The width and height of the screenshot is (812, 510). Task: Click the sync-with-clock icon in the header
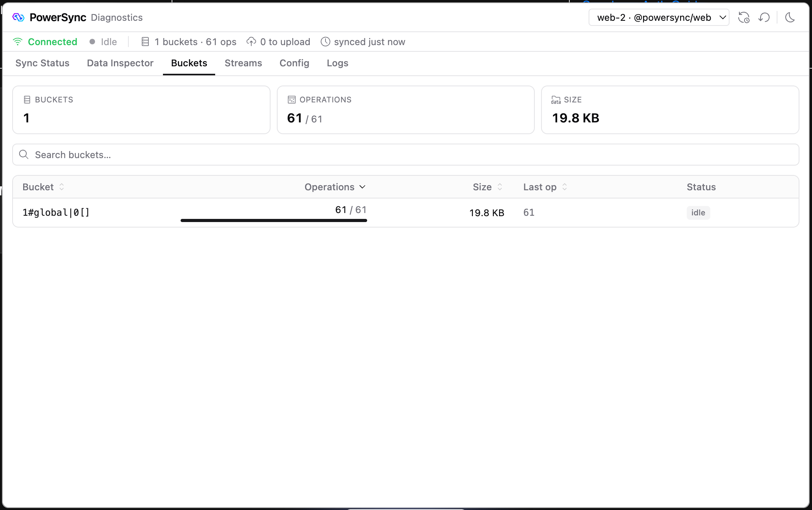(744, 18)
